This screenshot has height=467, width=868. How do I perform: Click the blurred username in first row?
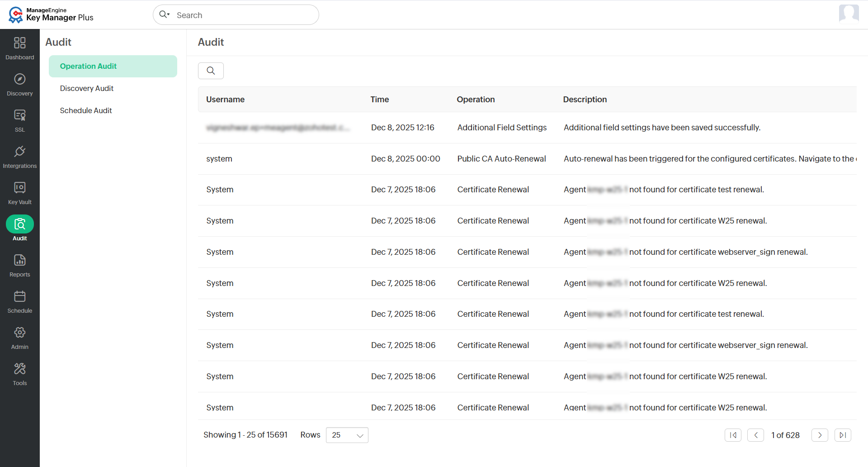coord(278,128)
